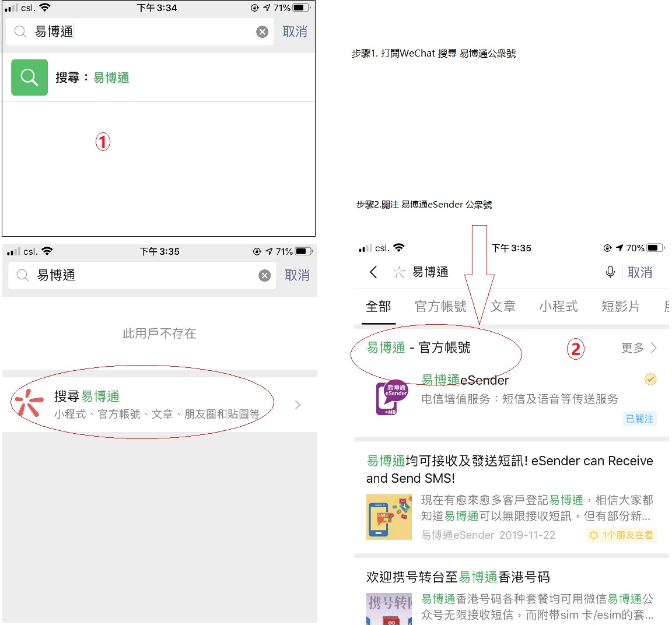Switch to the 小程式 tab
Viewport: 672px width, 625px height.
click(x=558, y=307)
